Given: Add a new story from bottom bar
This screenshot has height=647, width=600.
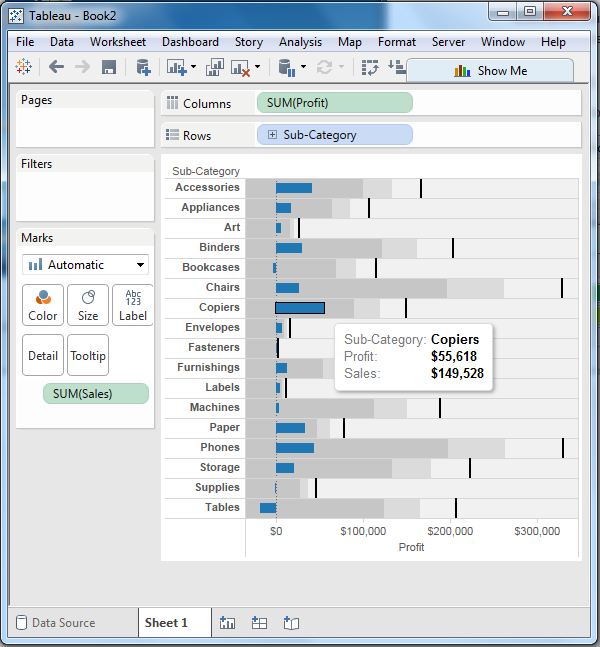Looking at the screenshot, I should 291,622.
